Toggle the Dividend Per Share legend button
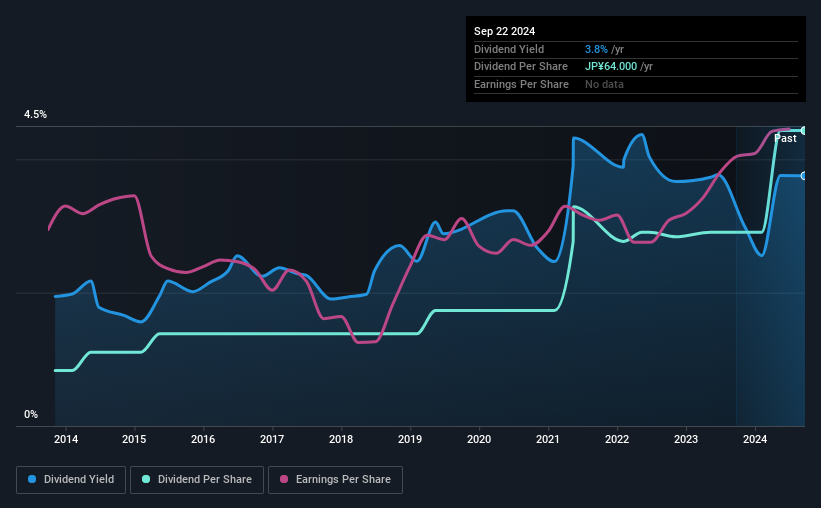821x508 pixels. tap(197, 480)
